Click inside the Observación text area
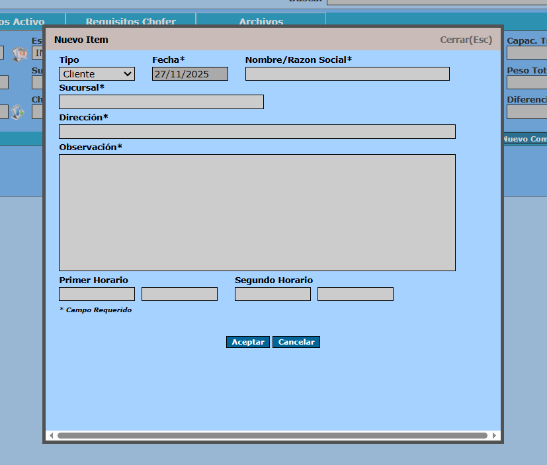 pyautogui.click(x=257, y=212)
